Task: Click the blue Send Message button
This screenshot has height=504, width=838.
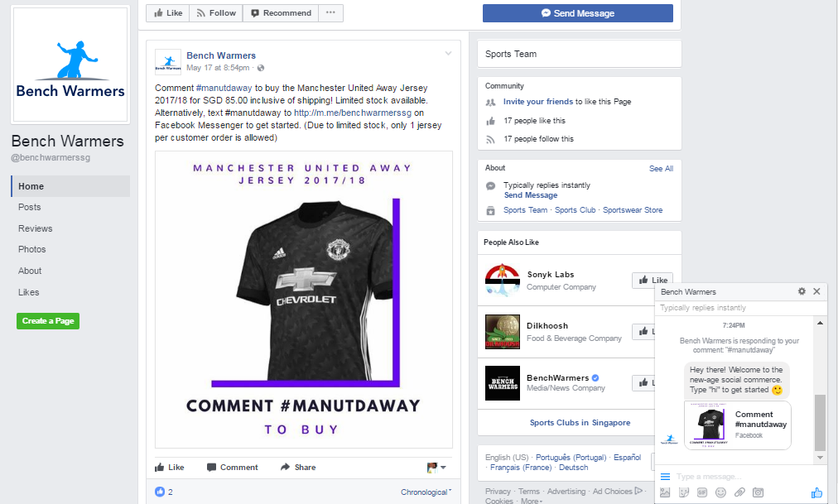Action: click(x=578, y=13)
